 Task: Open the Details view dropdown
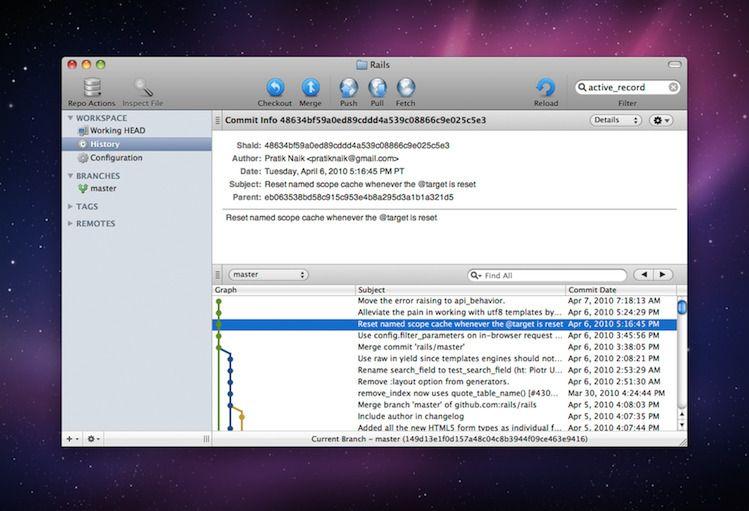pyautogui.click(x=616, y=120)
